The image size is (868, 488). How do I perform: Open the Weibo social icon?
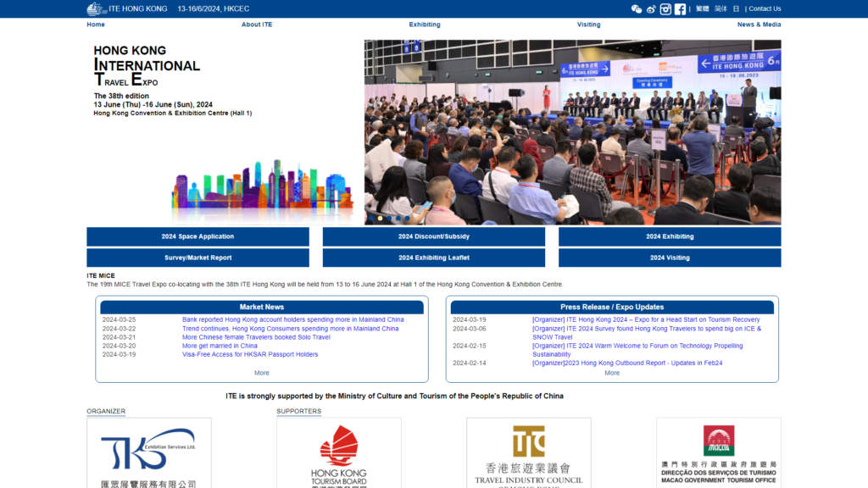pos(651,8)
